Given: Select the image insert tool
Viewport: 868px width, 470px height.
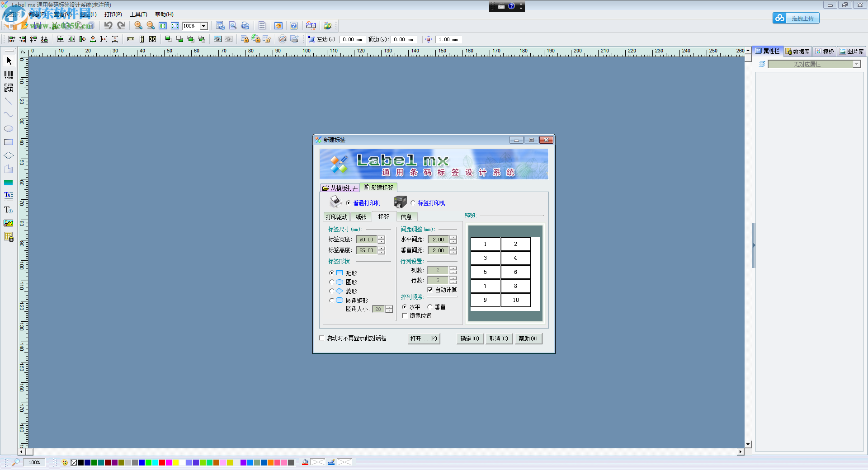Looking at the screenshot, I should tap(9, 223).
